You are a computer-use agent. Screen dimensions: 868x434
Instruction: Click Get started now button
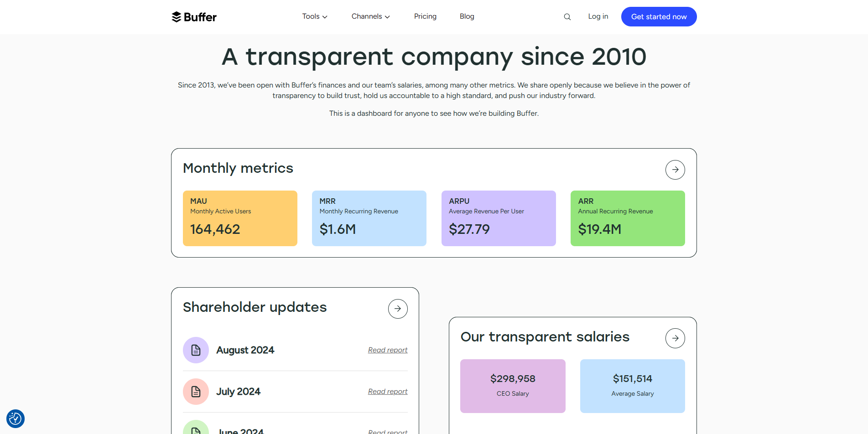click(659, 16)
